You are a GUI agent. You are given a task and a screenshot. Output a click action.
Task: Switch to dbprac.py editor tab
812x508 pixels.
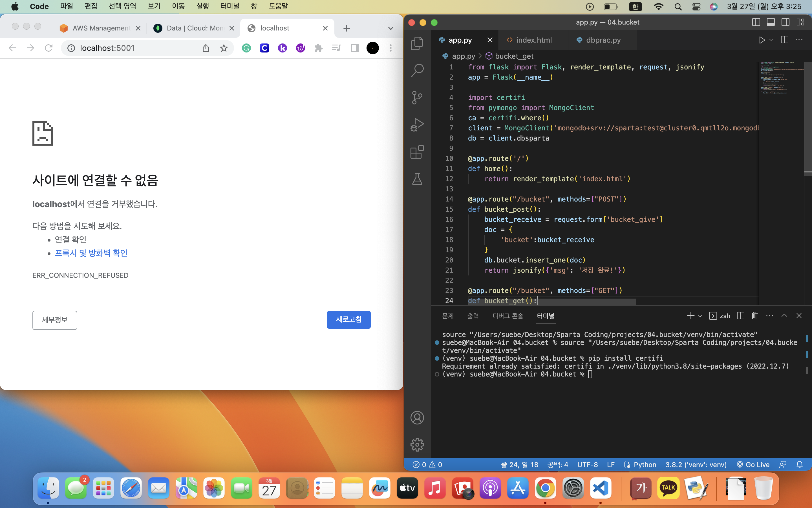click(x=603, y=40)
